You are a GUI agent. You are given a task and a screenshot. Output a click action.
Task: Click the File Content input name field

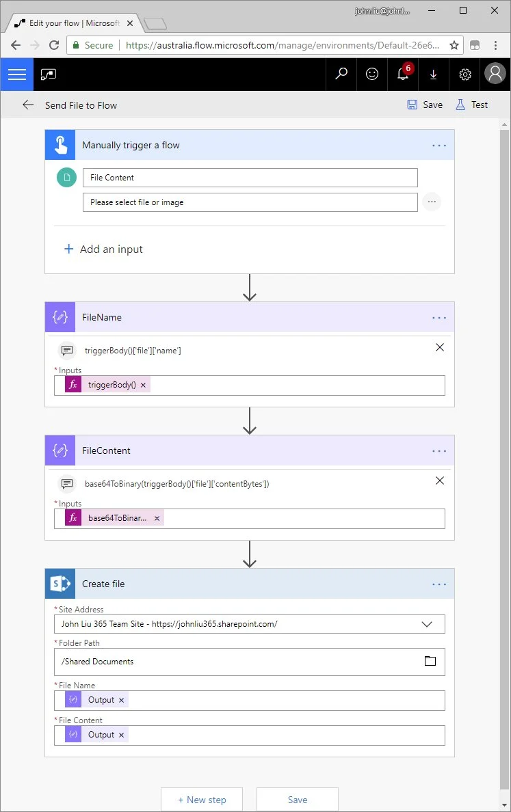[x=250, y=178]
